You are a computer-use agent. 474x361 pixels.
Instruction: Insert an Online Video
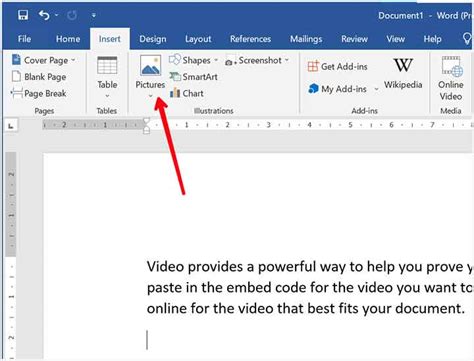[451, 78]
